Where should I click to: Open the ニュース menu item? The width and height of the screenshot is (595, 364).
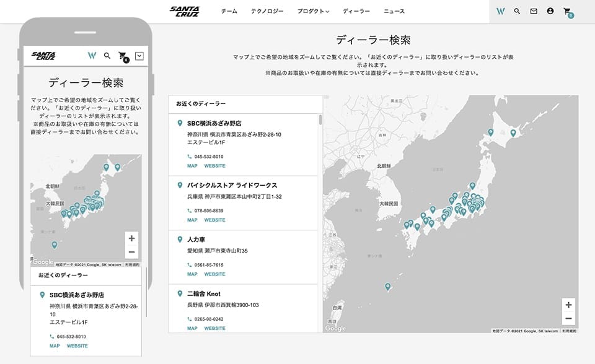394,11
